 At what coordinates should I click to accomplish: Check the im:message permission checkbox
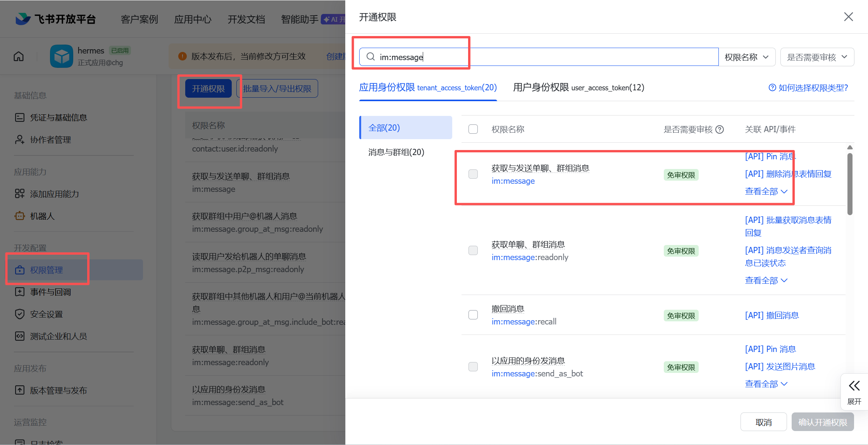pos(473,174)
